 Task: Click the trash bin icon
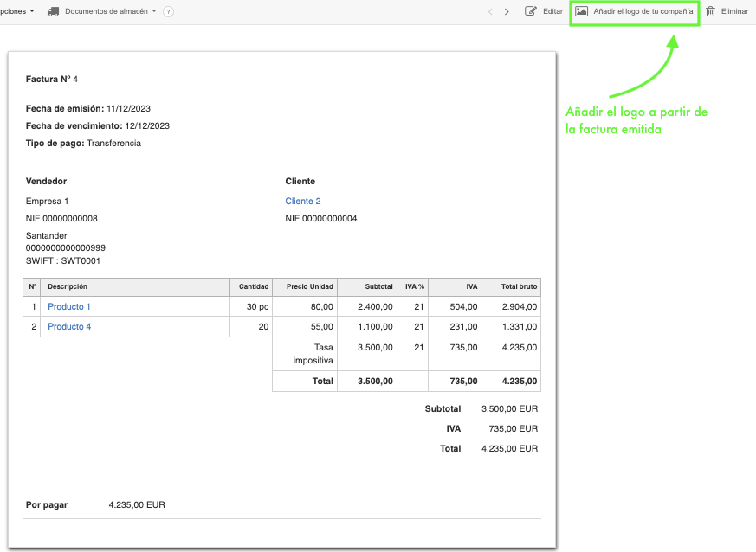click(710, 12)
